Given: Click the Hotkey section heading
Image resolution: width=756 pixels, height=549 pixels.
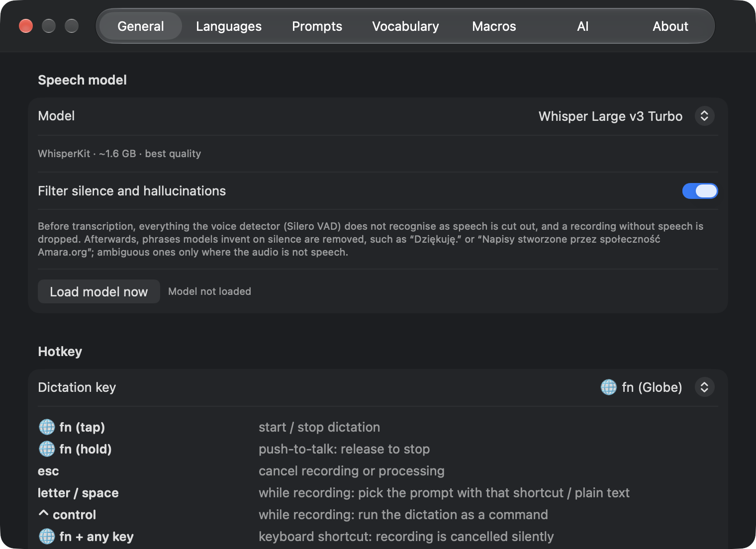Looking at the screenshot, I should (60, 352).
